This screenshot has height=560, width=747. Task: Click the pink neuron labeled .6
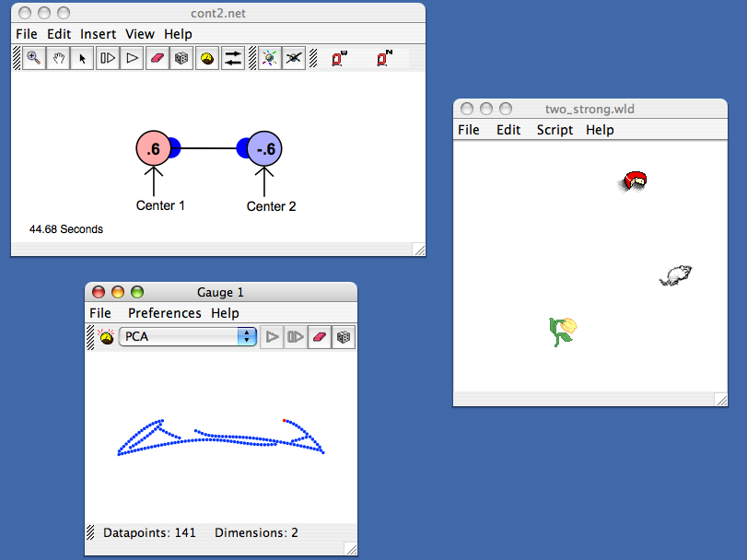click(154, 148)
